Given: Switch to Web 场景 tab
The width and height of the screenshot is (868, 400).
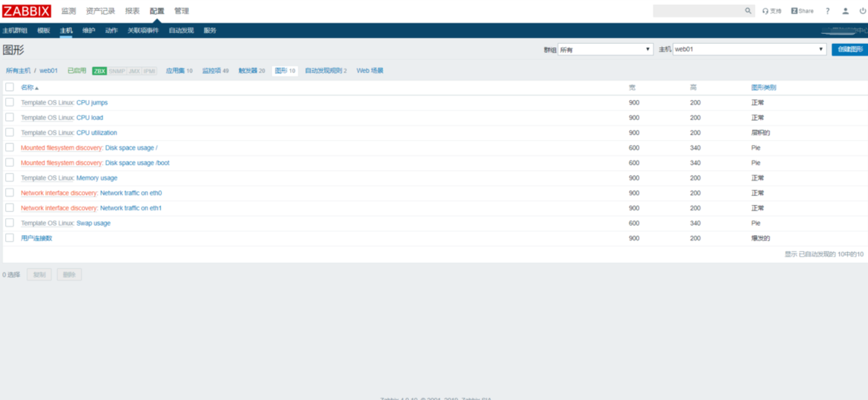Looking at the screenshot, I should point(370,71).
